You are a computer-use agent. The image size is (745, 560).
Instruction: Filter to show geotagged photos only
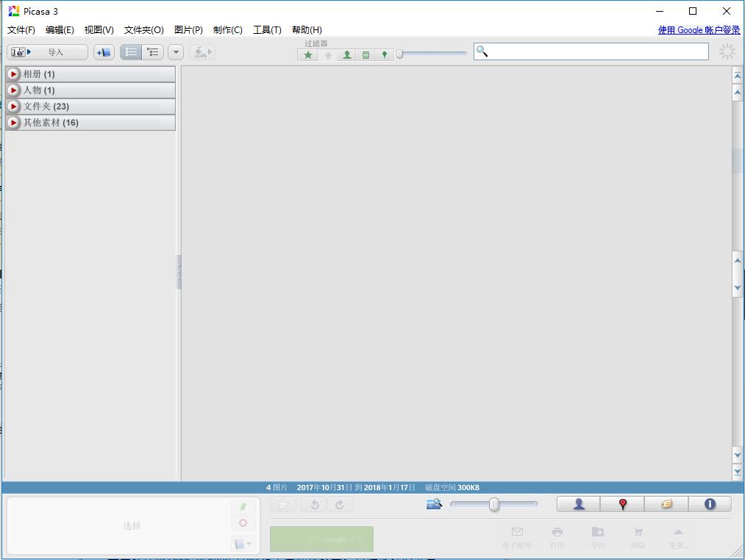[384, 55]
